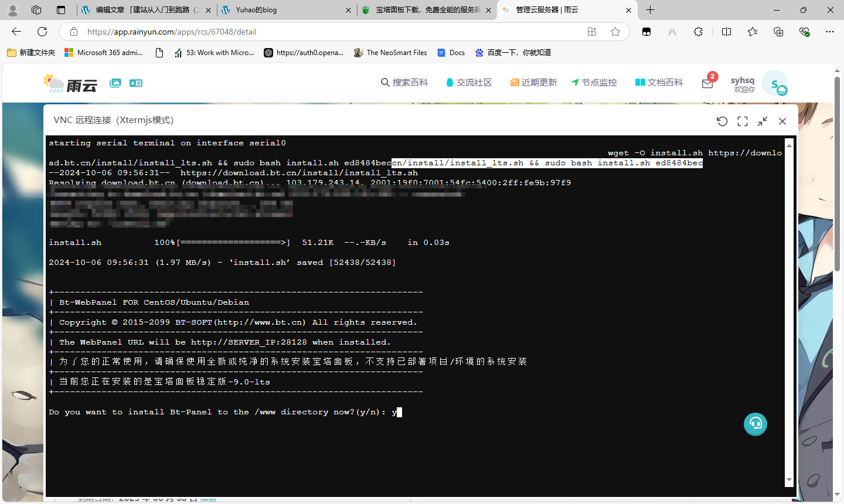Click the language translate icon in header

(136, 83)
